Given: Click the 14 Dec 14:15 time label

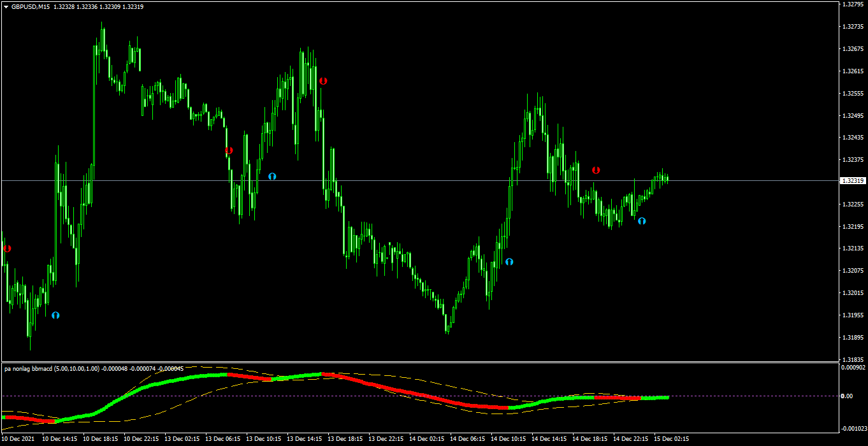Looking at the screenshot, I should click(549, 440).
